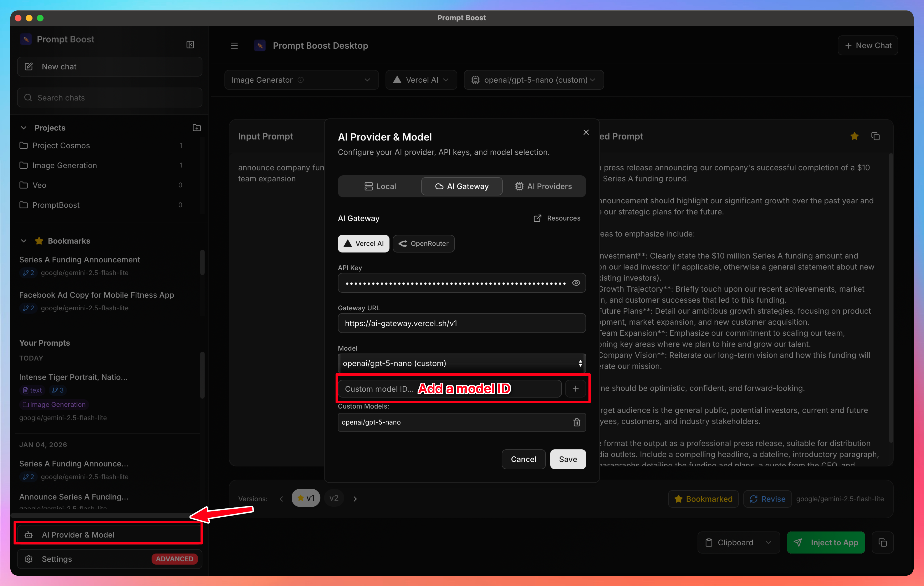Select OpenRouter as the gateway
The image size is (924, 586).
[424, 244]
